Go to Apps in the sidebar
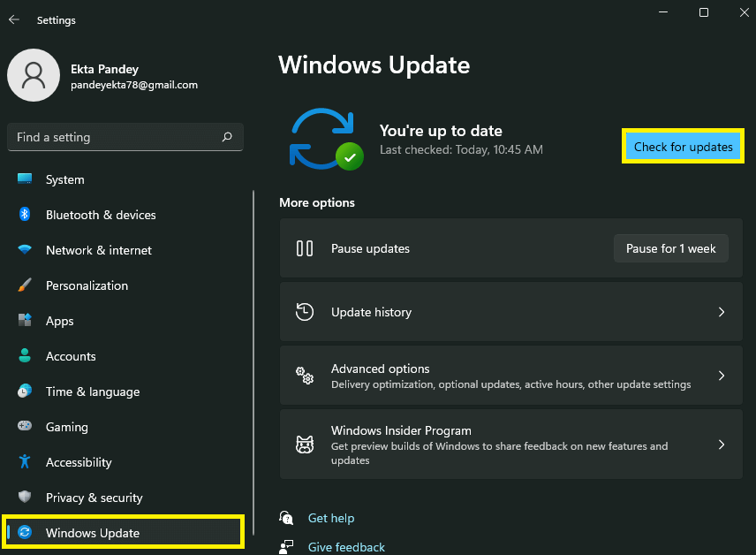Image resolution: width=756 pixels, height=555 pixels. coord(60,321)
